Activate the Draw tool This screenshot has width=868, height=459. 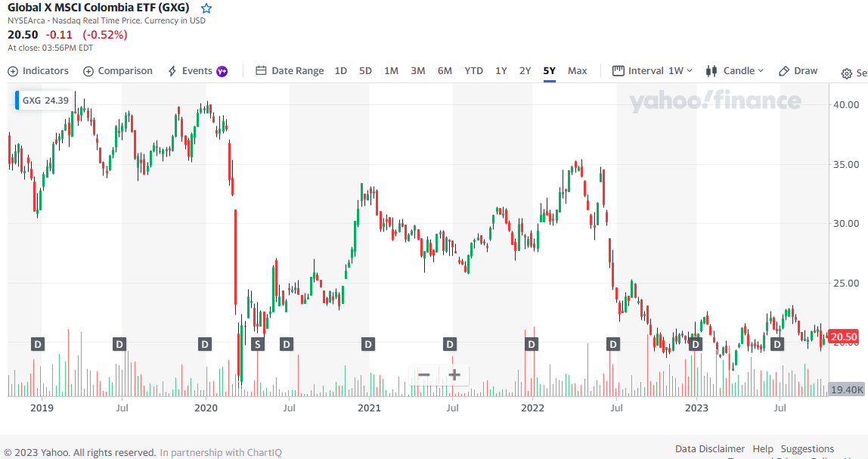[x=798, y=71]
